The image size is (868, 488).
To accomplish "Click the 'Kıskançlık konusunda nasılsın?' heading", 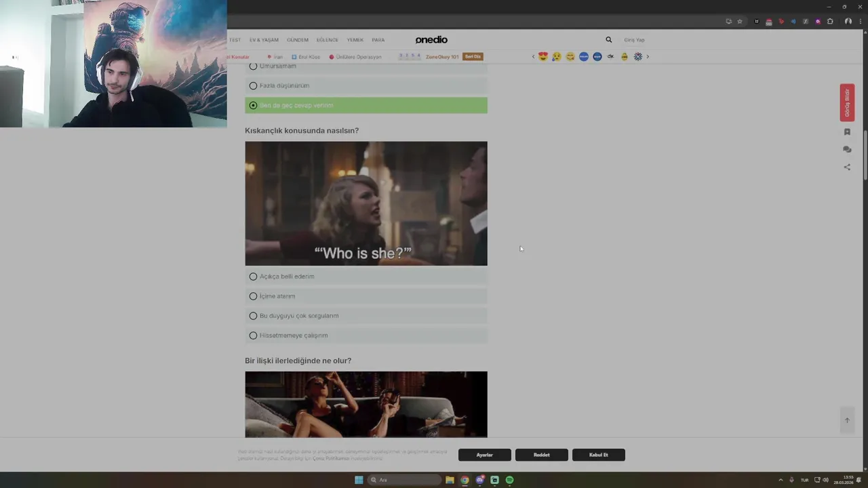I will click(302, 131).
